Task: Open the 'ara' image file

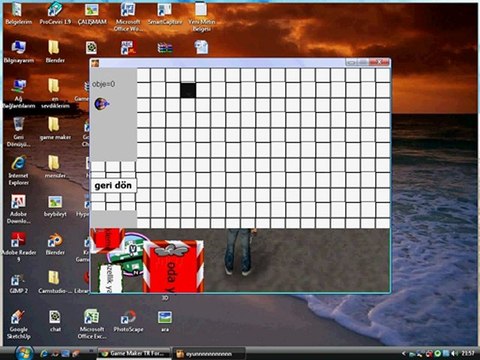Action: pos(165,321)
